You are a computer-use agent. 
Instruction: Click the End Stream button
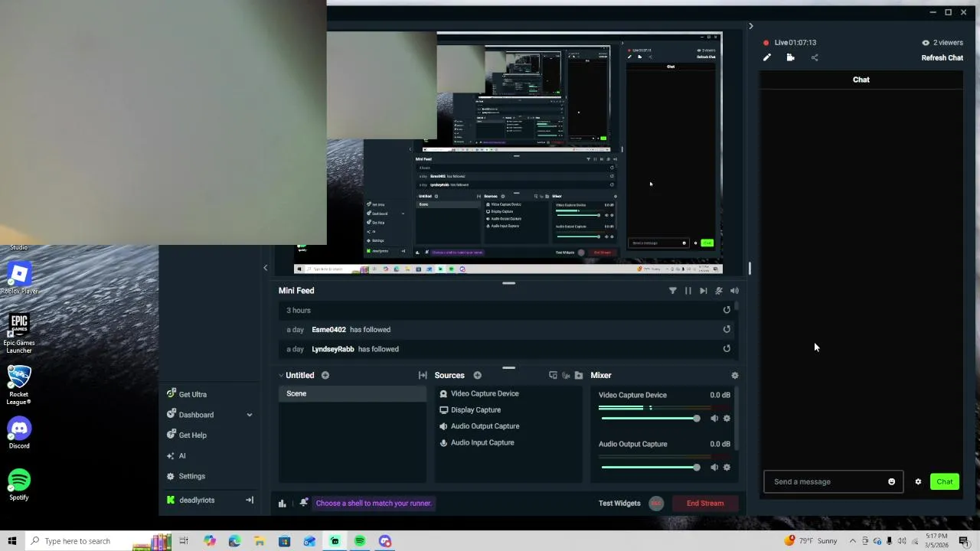(704, 504)
